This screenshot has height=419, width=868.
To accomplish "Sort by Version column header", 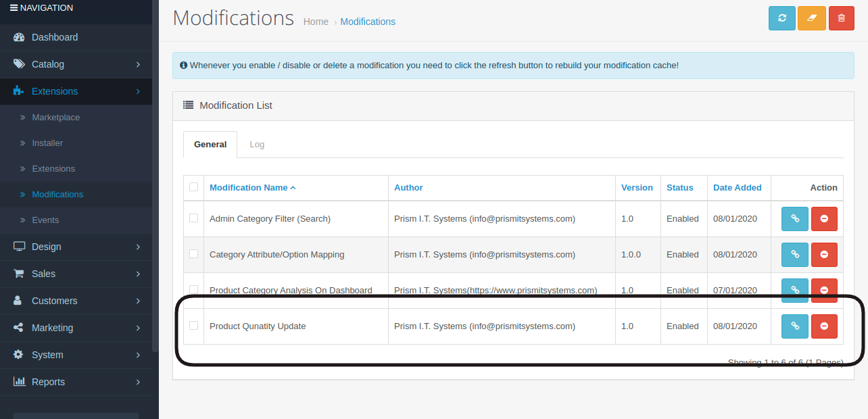I will (x=637, y=188).
